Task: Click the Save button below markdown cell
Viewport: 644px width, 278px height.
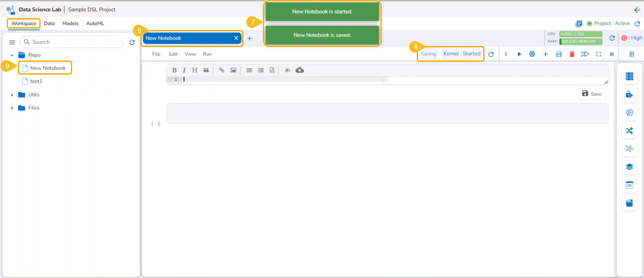Action: click(x=592, y=94)
